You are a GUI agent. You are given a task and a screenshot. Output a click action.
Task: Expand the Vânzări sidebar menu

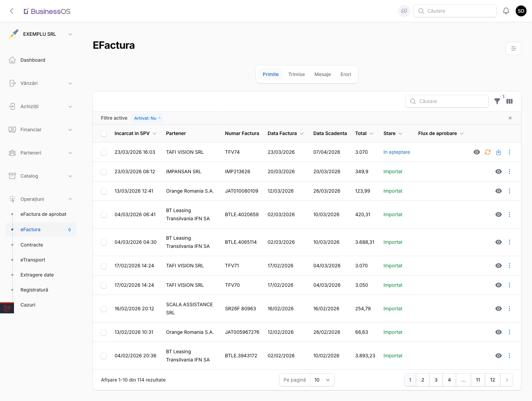coord(41,83)
